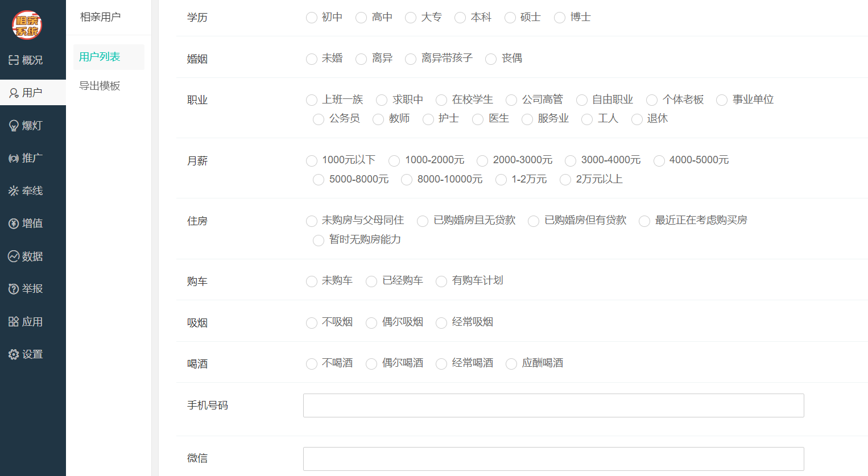Choose 离异 marriage status
Viewport: 868px width, 476px height.
click(x=361, y=59)
